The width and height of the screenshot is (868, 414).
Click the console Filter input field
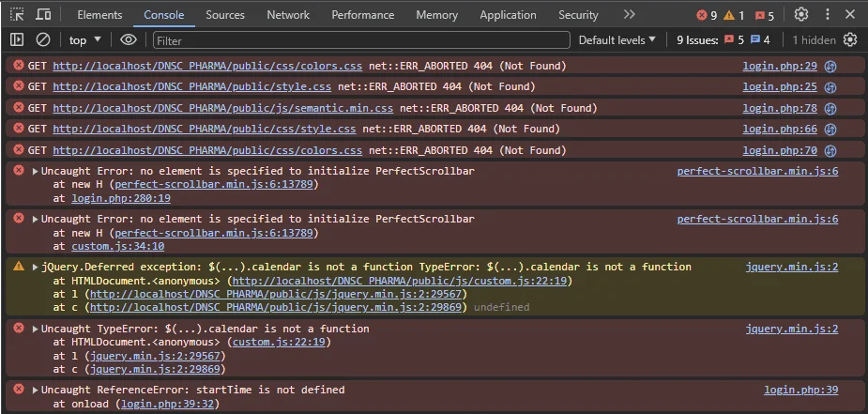tap(361, 39)
